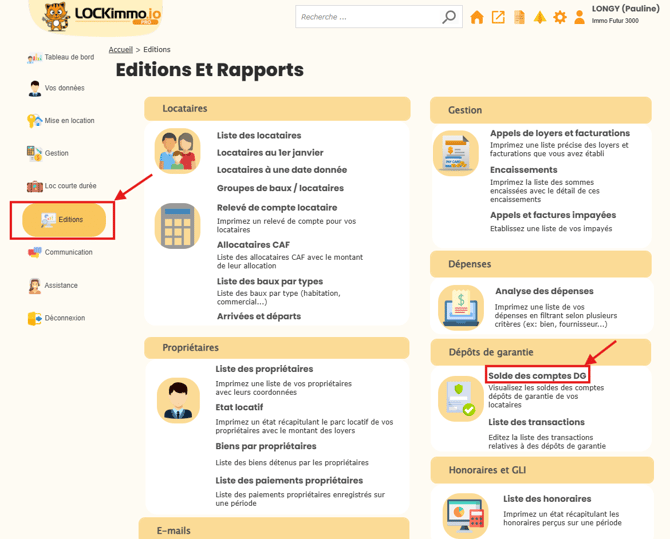The width and height of the screenshot is (670, 539).
Task: Click the shield document Dépôts de garantie icon
Action: (461, 398)
